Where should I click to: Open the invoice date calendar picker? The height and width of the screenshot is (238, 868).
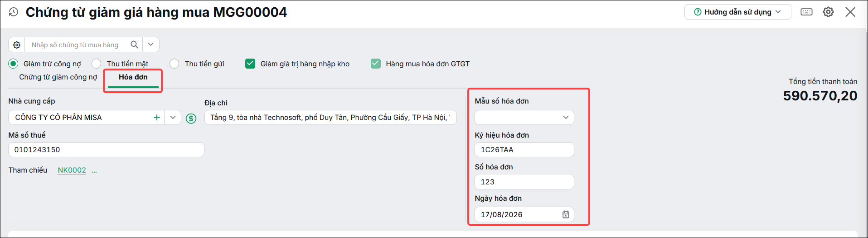tap(566, 214)
